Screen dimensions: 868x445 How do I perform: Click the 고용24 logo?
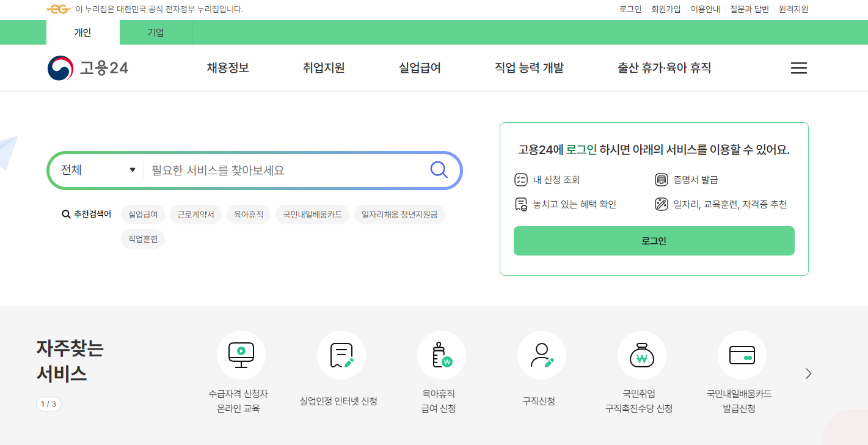88,68
